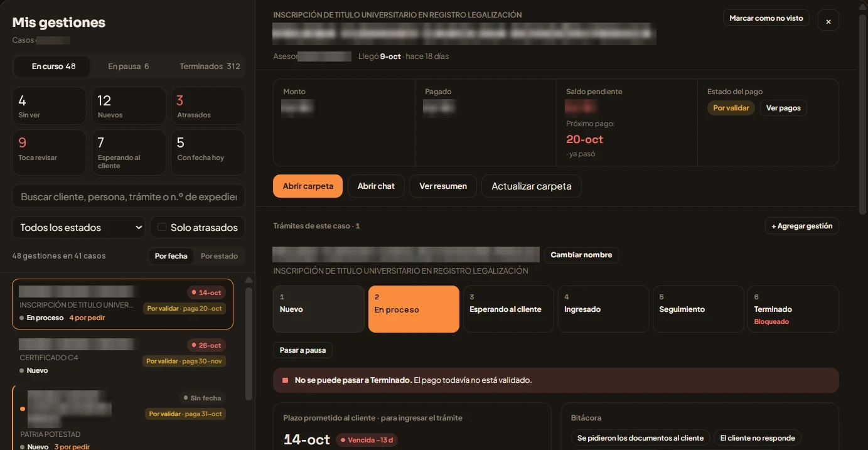
Task: Filter by the Atrasados 3 card
Action: 208,105
